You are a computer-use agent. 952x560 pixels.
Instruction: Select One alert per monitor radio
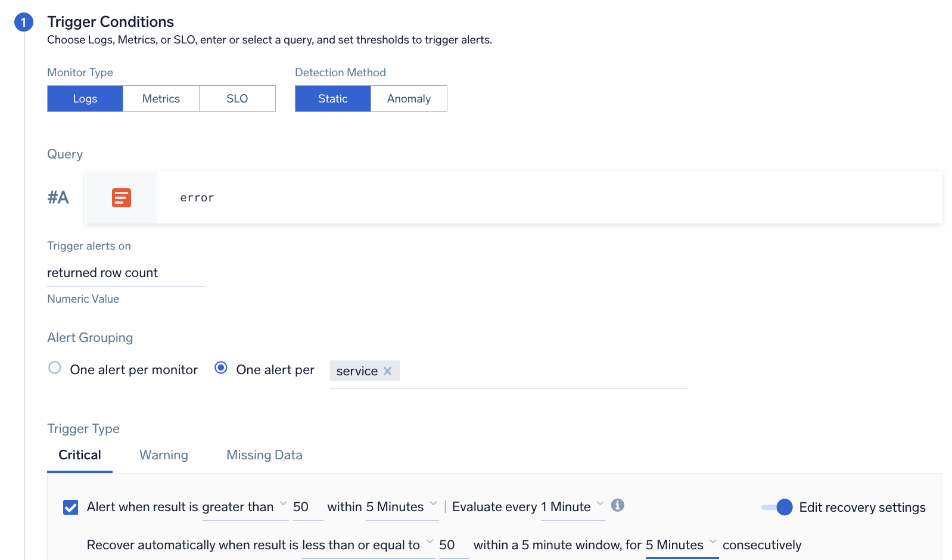pos(55,368)
